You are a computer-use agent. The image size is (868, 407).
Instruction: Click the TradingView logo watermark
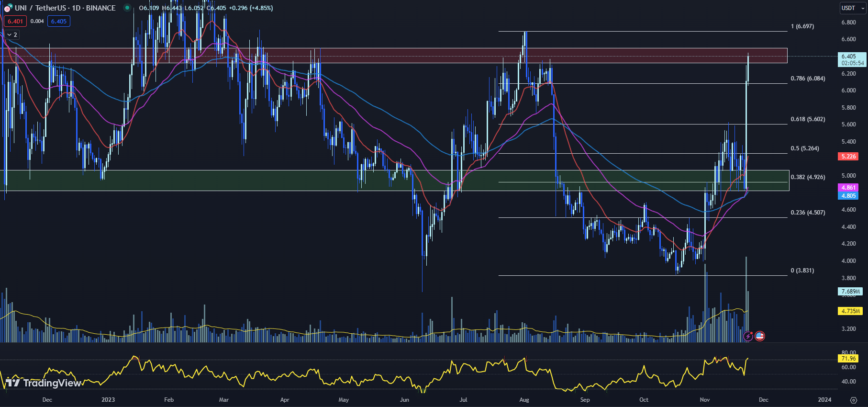[x=43, y=383]
